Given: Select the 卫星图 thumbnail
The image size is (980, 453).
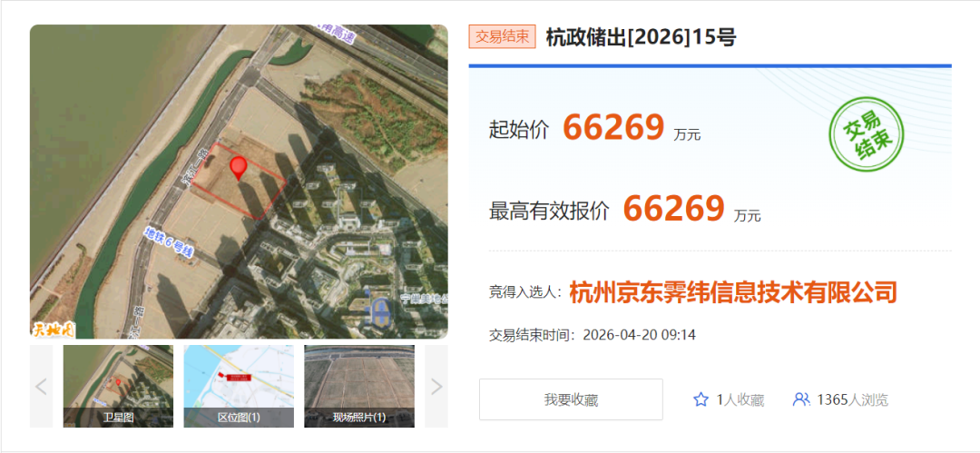Looking at the screenshot, I should (118, 387).
